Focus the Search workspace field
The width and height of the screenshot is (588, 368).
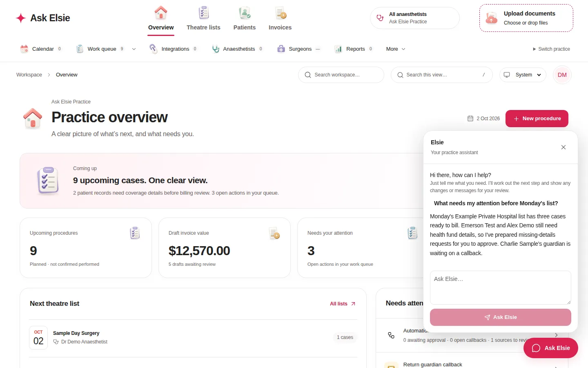click(341, 75)
